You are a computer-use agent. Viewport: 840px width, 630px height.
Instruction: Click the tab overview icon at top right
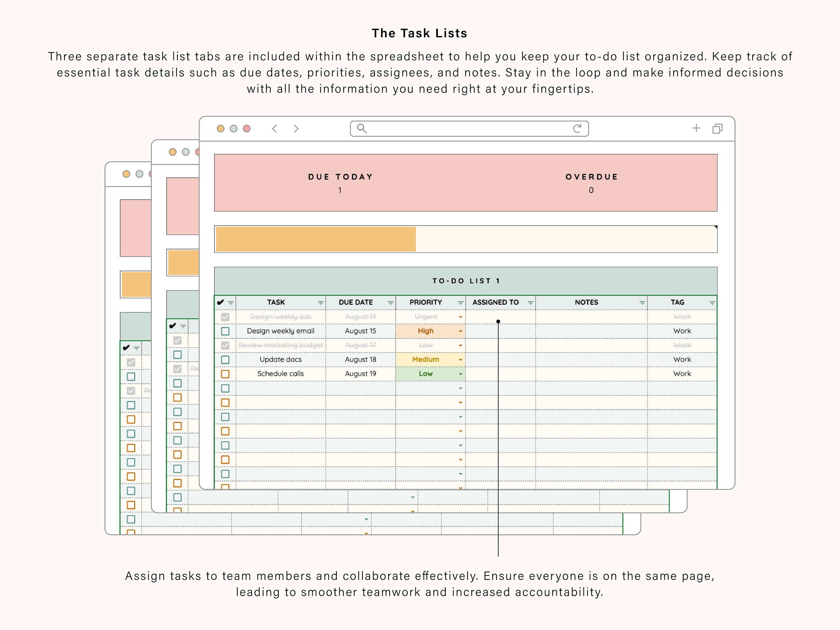[x=718, y=128]
